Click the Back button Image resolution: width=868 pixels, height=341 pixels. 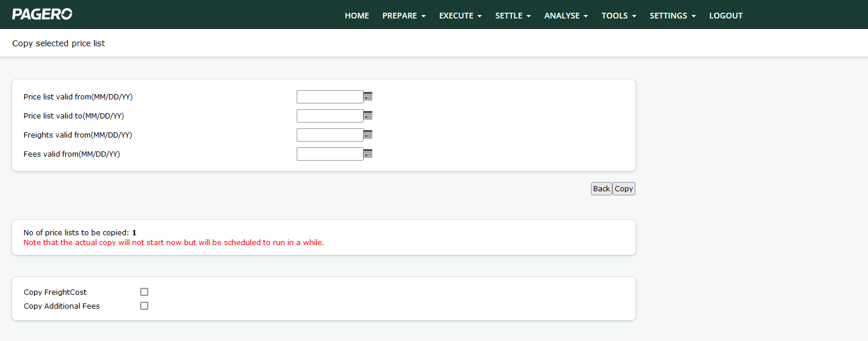click(x=601, y=189)
